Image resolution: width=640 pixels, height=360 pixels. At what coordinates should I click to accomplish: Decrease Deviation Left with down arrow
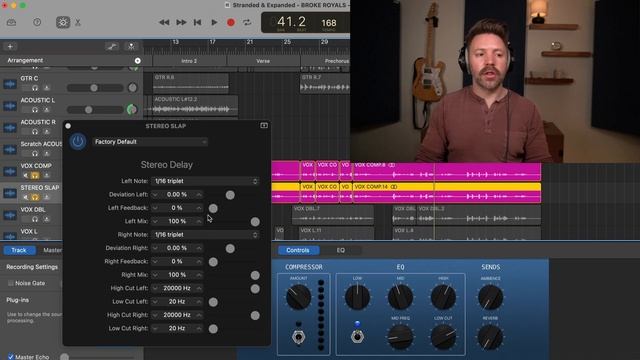click(155, 195)
